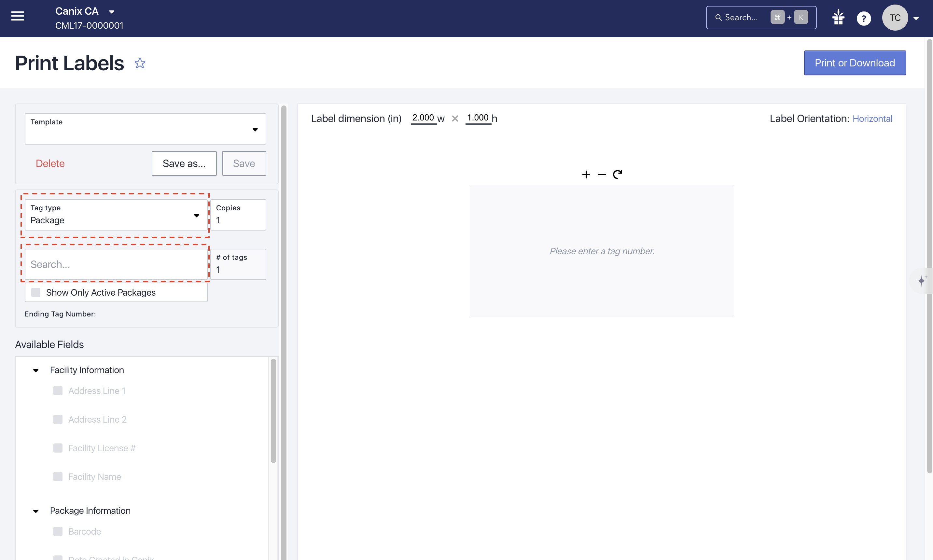
Task: Click the Save as... button
Action: pos(184,163)
